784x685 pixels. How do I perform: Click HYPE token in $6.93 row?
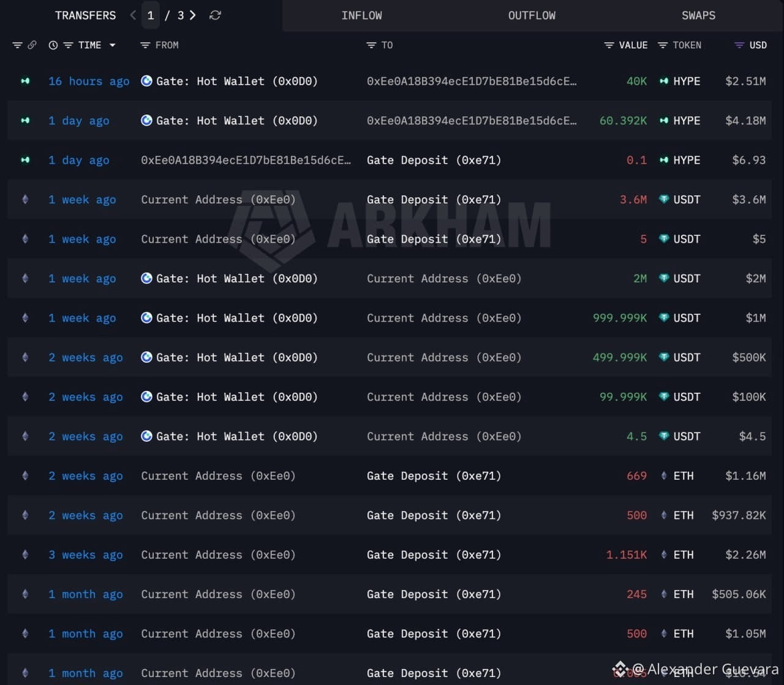coord(686,160)
